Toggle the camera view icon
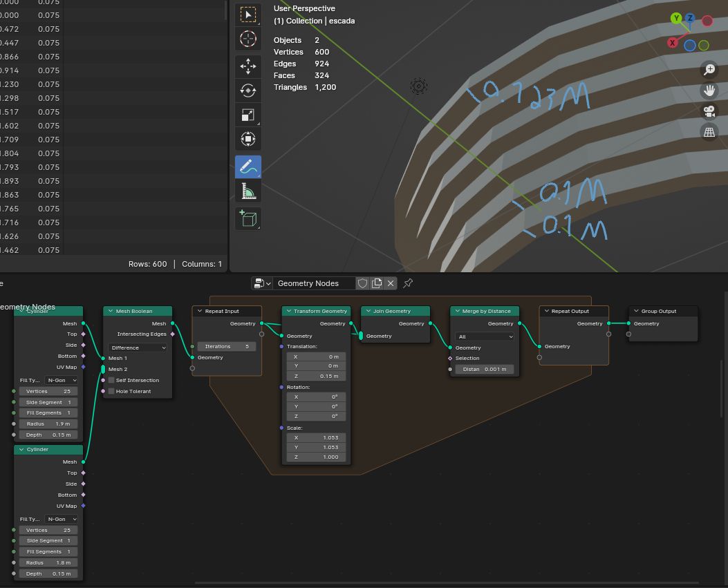Viewport: 728px width, 588px height. pos(709,111)
